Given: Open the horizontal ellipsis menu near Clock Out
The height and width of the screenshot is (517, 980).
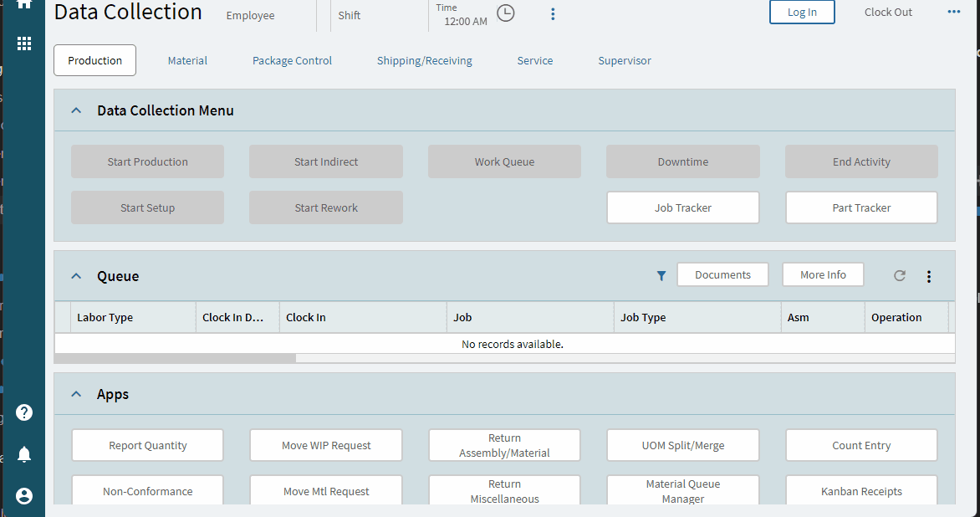Looking at the screenshot, I should coord(954,12).
